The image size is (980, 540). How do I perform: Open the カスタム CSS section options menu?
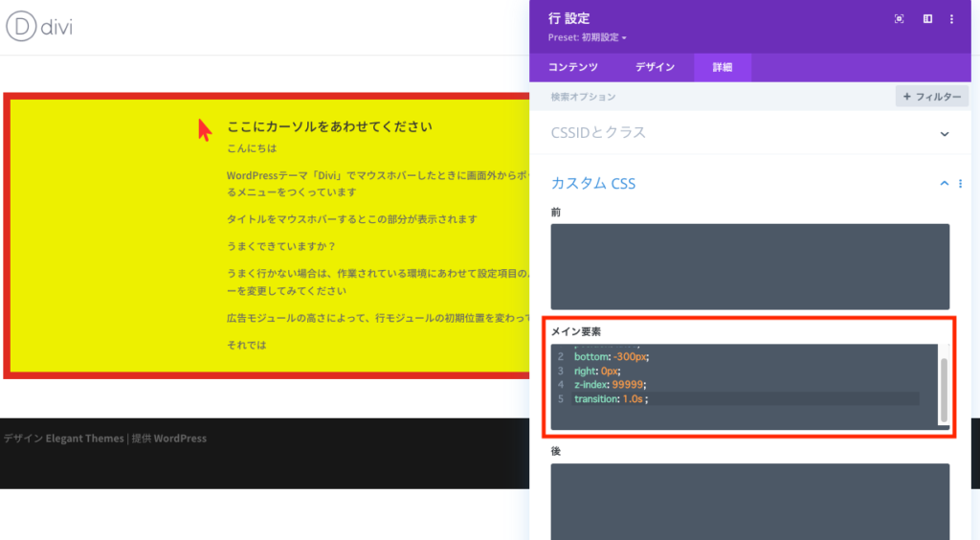960,184
